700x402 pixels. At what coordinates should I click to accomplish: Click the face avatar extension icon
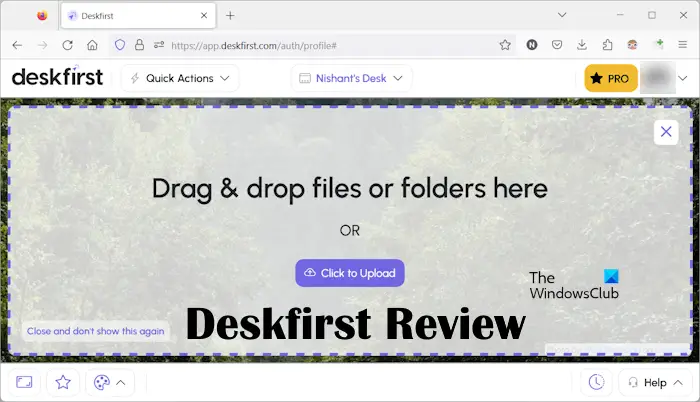(x=632, y=45)
